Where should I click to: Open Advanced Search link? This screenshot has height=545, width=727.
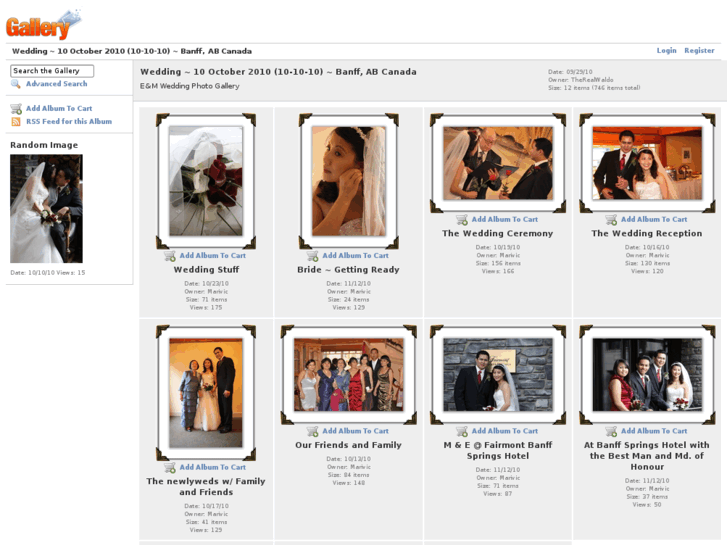pyautogui.click(x=57, y=84)
